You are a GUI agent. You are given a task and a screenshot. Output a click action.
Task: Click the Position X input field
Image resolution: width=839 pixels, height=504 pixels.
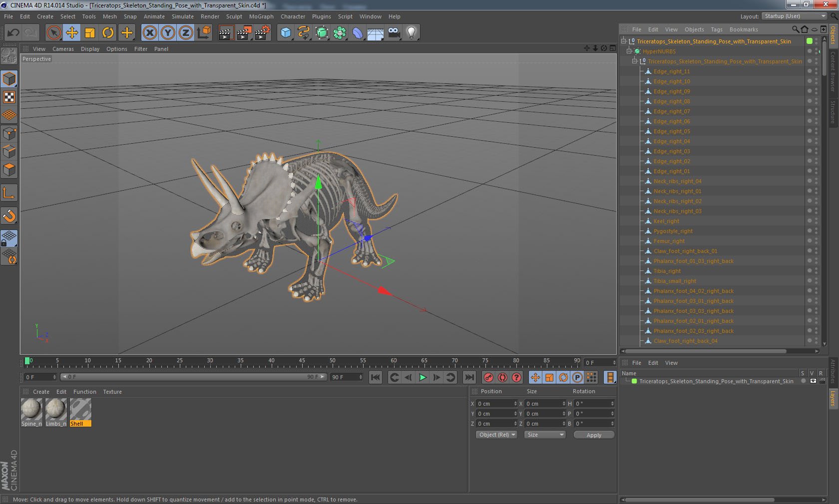[497, 404]
